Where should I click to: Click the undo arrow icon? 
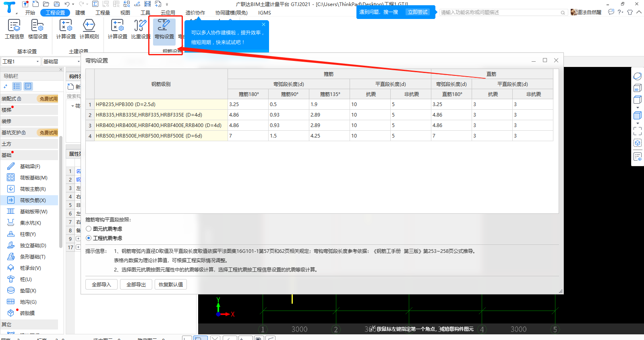pos(67,4)
